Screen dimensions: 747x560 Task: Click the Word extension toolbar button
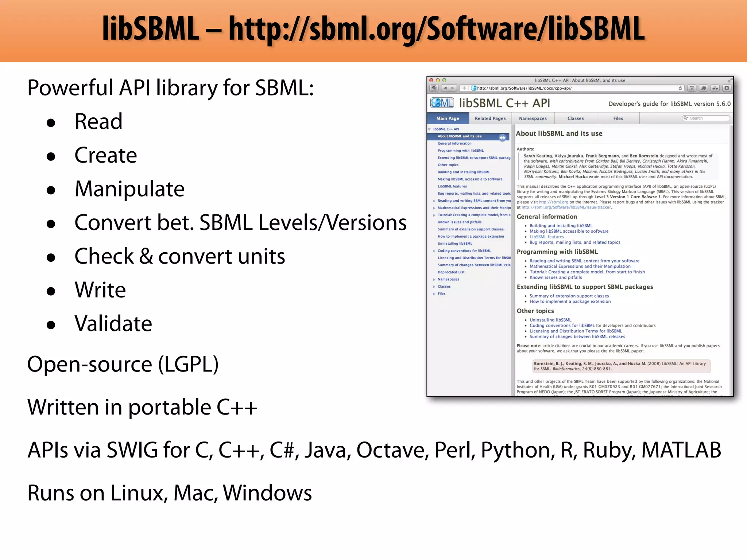tap(692, 88)
